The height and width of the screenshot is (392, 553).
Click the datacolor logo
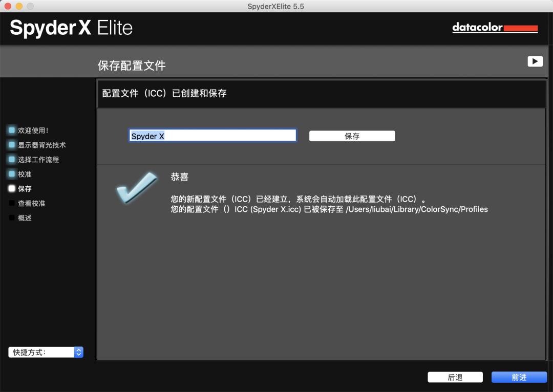[x=495, y=27]
